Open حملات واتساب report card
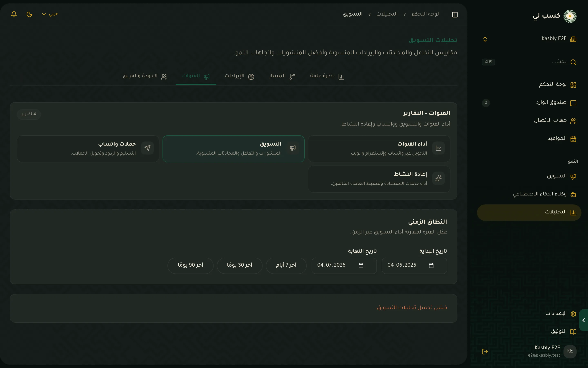This screenshot has height=368, width=588. 88,149
